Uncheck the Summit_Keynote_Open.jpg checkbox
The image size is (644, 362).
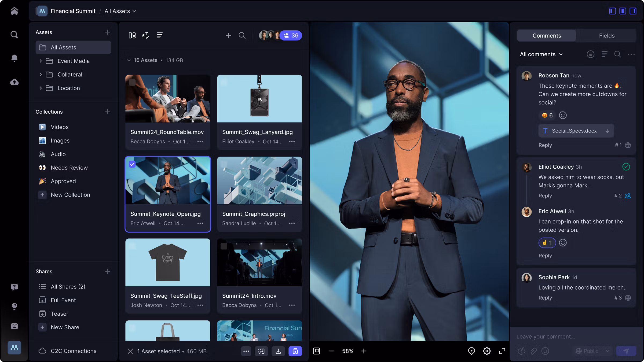pyautogui.click(x=132, y=164)
